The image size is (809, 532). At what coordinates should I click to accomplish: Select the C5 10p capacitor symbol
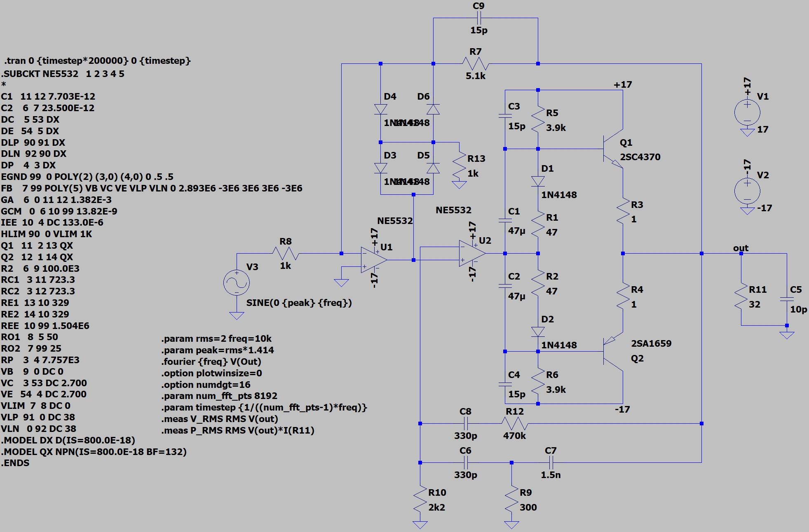pyautogui.click(x=787, y=299)
